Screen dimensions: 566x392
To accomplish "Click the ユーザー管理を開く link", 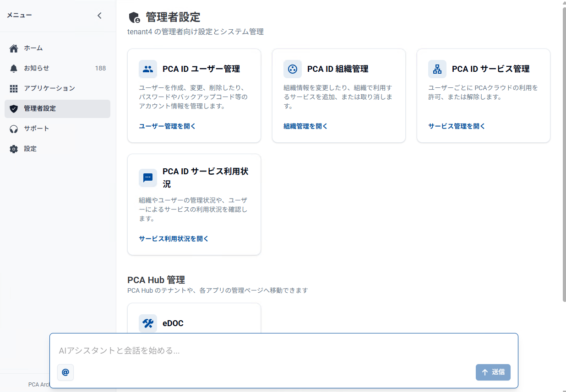I will coord(167,126).
